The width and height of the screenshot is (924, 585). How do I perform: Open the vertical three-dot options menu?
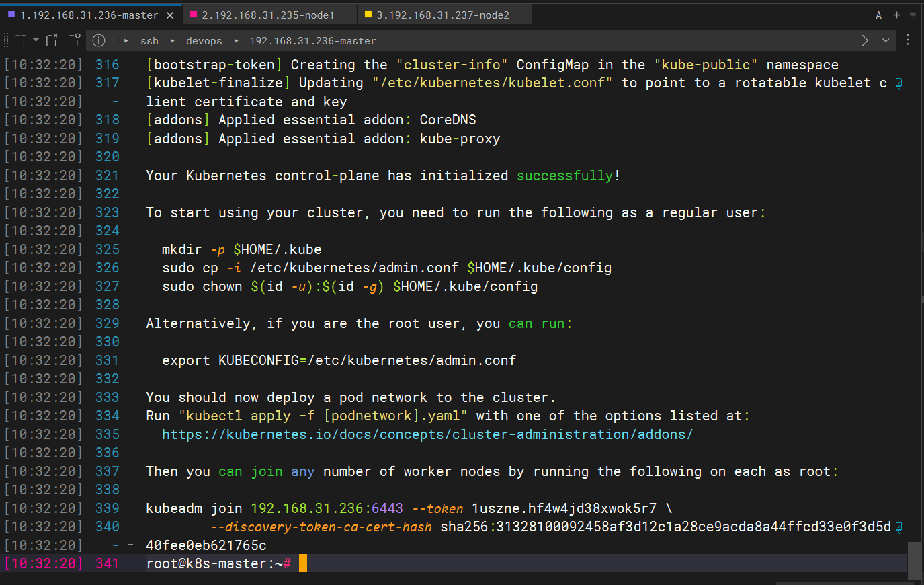908,40
